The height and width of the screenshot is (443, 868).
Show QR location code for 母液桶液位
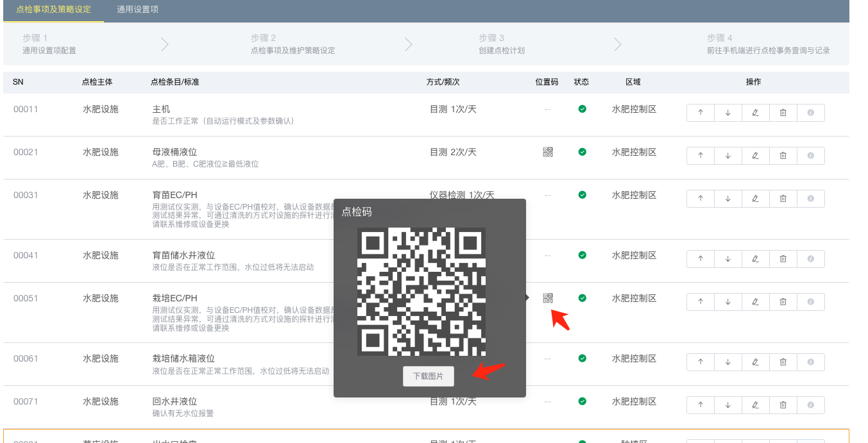[x=547, y=152]
